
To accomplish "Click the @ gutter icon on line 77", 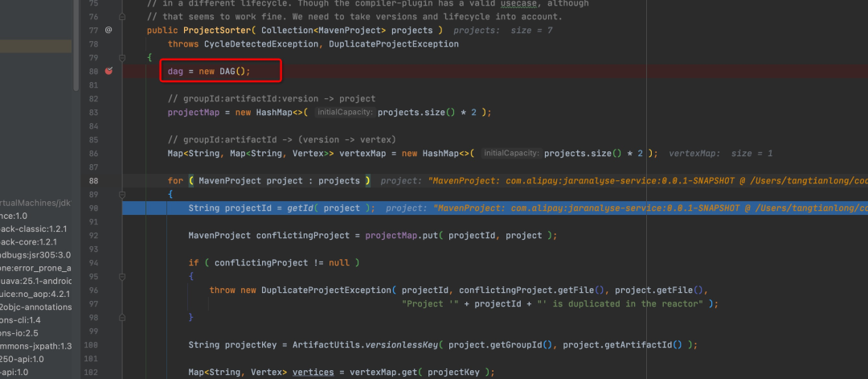I will coord(108,30).
